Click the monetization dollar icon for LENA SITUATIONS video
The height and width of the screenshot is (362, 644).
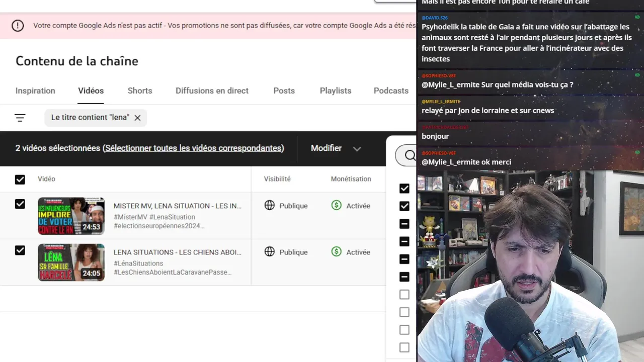point(336,251)
